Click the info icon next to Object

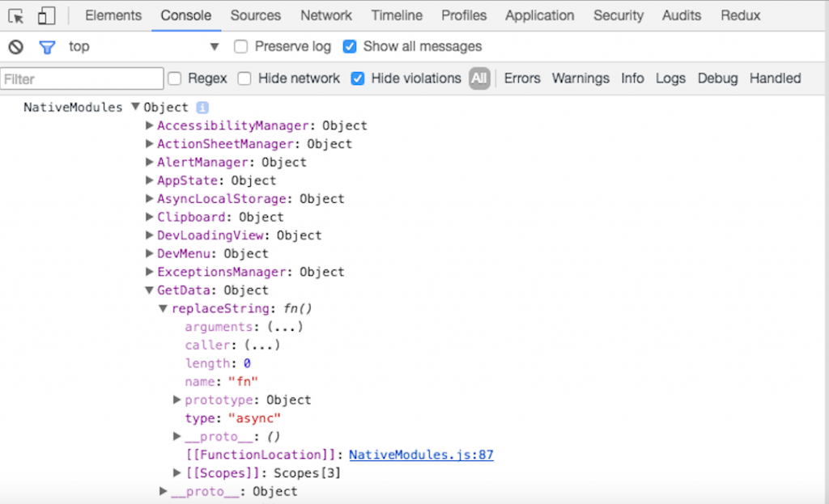pos(202,107)
